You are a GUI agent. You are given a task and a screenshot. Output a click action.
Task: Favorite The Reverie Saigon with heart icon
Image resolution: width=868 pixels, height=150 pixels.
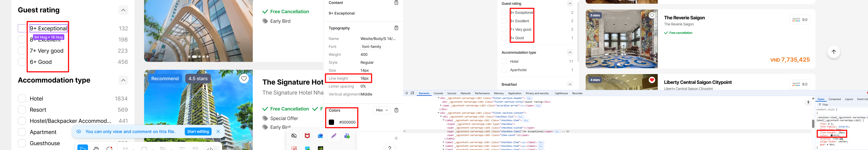652,15
